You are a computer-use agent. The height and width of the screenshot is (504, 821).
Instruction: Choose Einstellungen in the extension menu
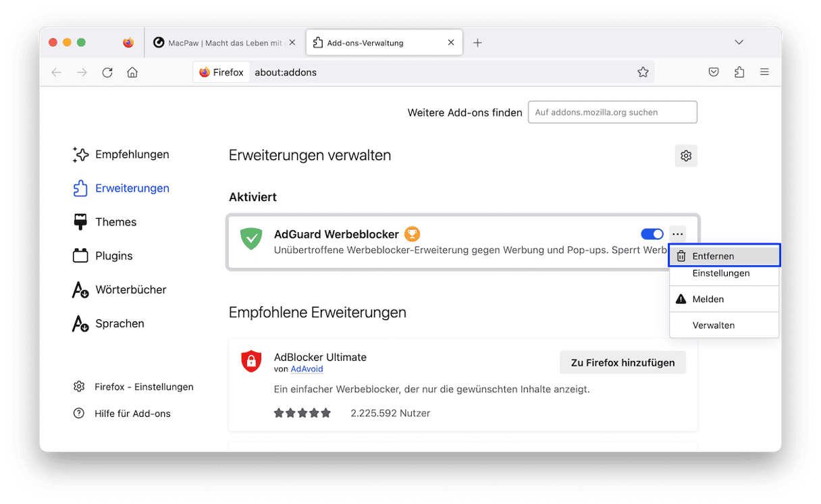point(720,273)
